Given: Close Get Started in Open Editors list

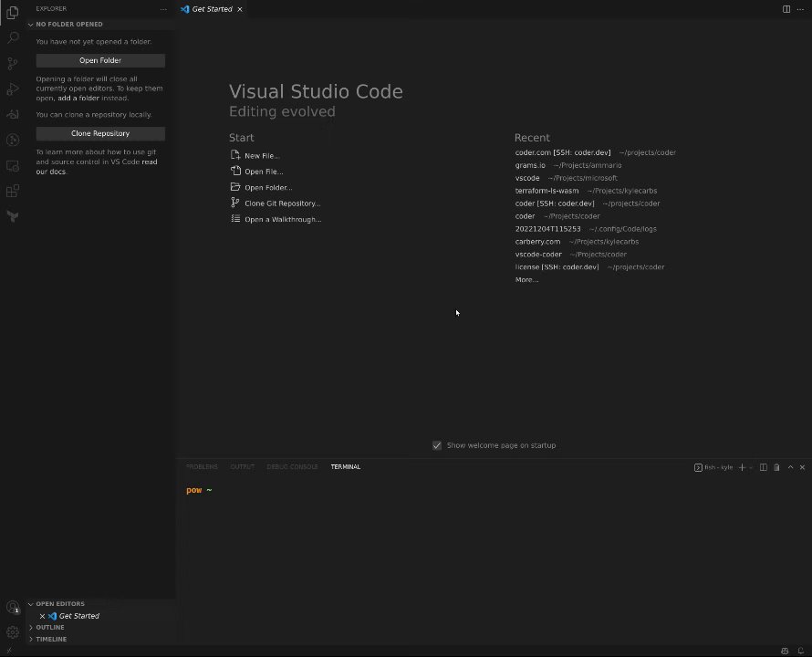Looking at the screenshot, I should (x=43, y=616).
